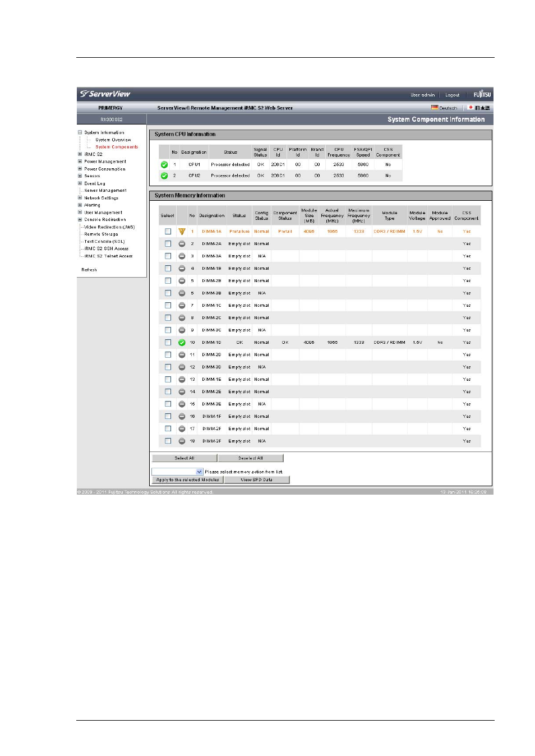Select the DIMM-1A module checkbox

coord(168,231)
